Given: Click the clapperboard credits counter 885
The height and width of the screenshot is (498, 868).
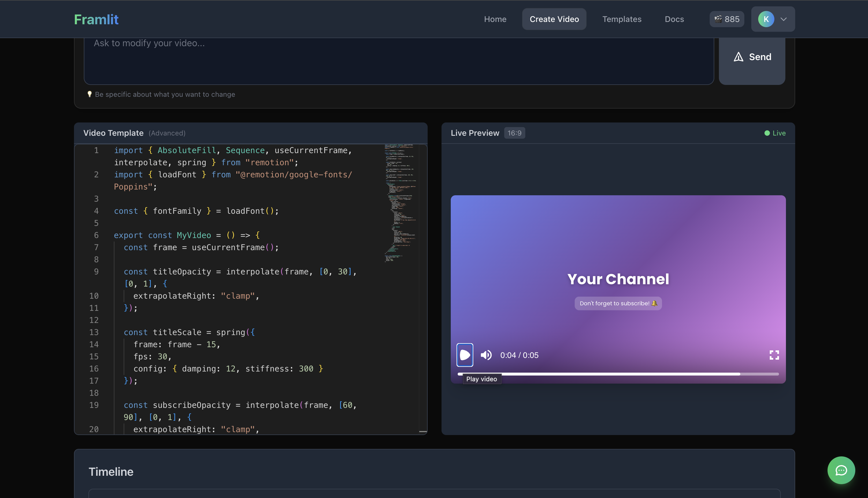Looking at the screenshot, I should point(727,19).
